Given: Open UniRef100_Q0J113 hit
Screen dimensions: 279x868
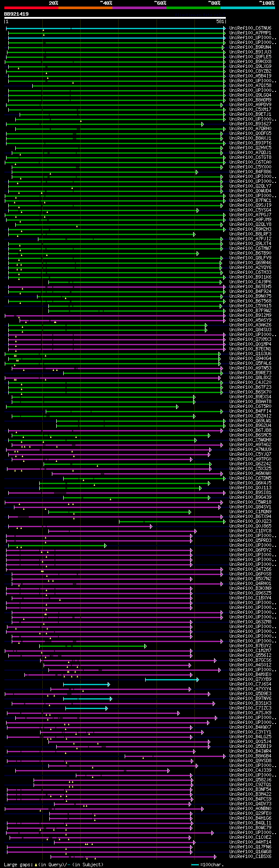Looking at the screenshot, I should [x=250, y=488].
